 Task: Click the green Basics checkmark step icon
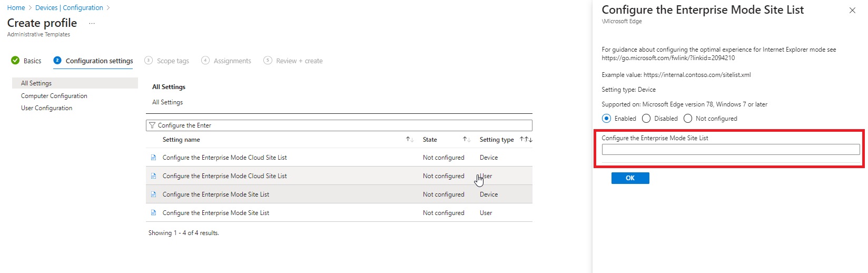click(x=15, y=61)
